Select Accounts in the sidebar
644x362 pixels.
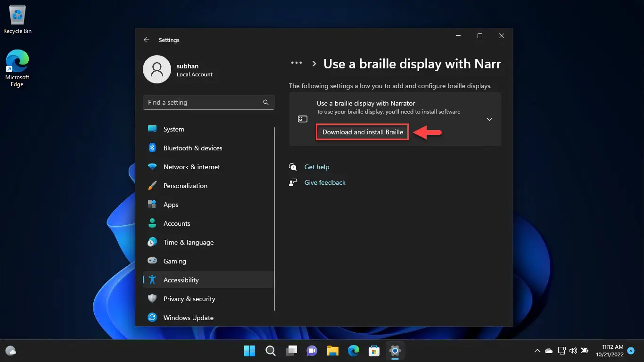click(208, 223)
